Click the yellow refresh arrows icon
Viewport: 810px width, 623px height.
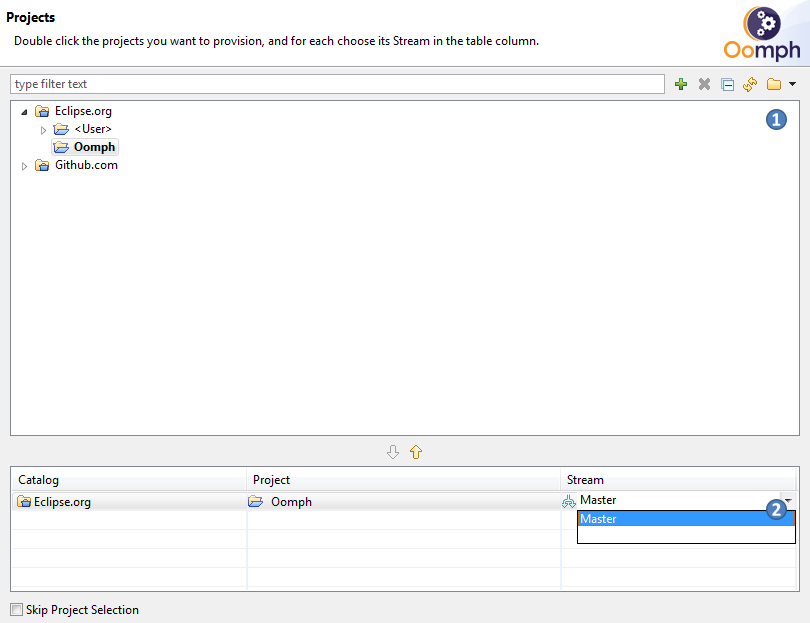[750, 85]
